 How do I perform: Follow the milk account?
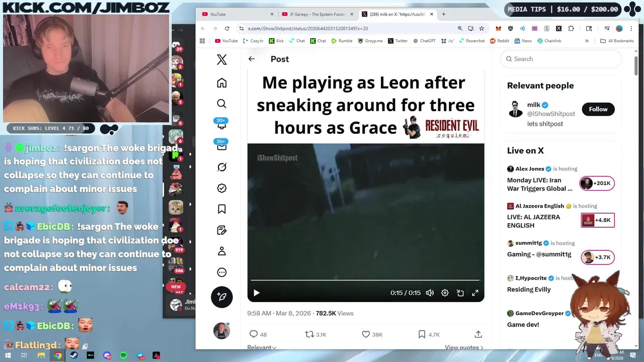click(x=598, y=109)
